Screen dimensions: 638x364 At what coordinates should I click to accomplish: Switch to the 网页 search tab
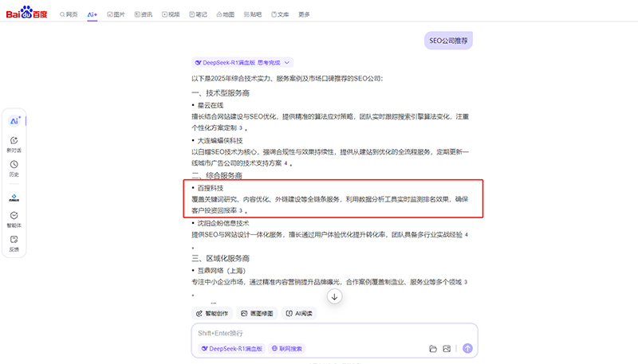tap(69, 14)
